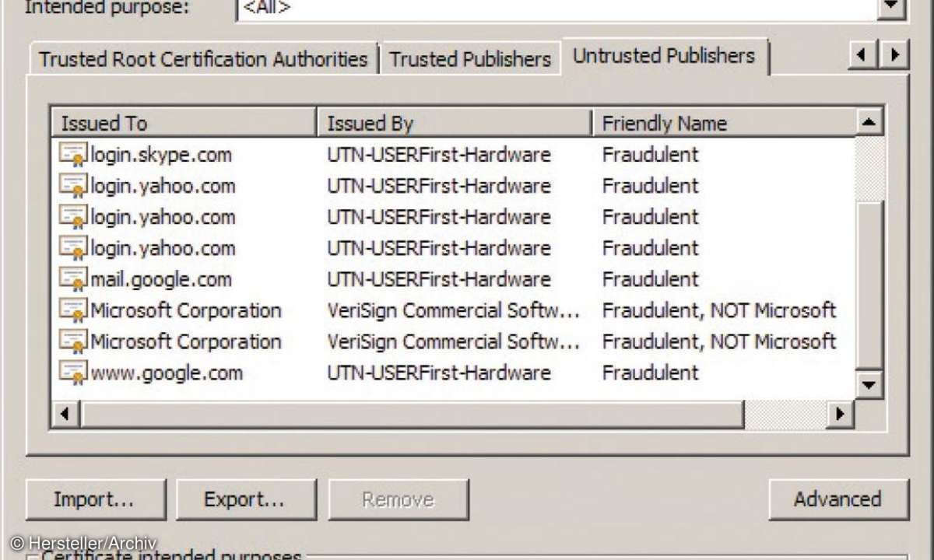Switch to Trusted Root Certification Authorities tab
The height and width of the screenshot is (560, 934).
coord(203,59)
